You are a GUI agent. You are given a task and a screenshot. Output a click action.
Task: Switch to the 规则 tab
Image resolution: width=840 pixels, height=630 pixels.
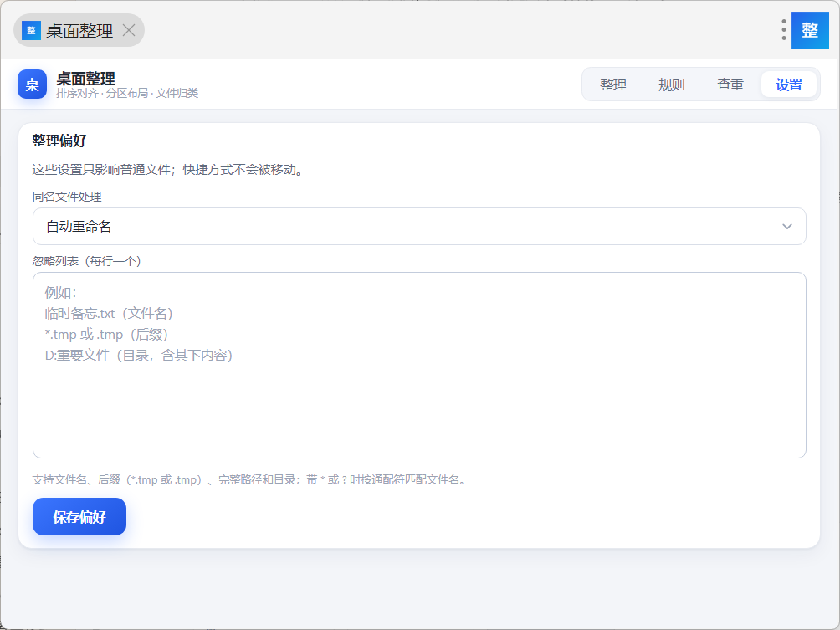coord(671,85)
